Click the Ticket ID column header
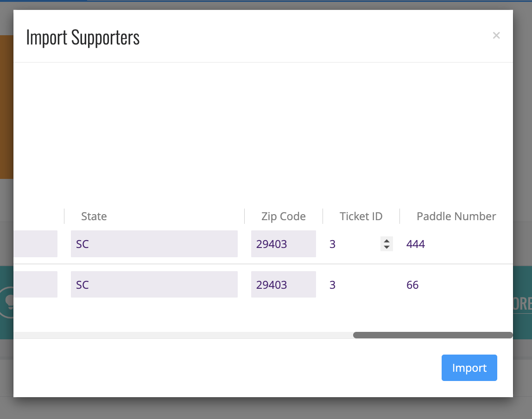532x419 pixels. (361, 216)
